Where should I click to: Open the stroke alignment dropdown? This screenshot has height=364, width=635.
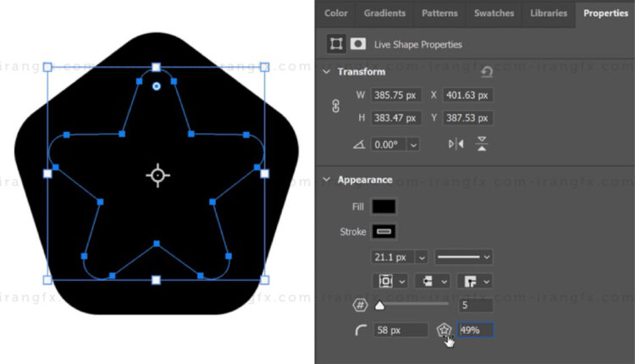pyautogui.click(x=390, y=280)
